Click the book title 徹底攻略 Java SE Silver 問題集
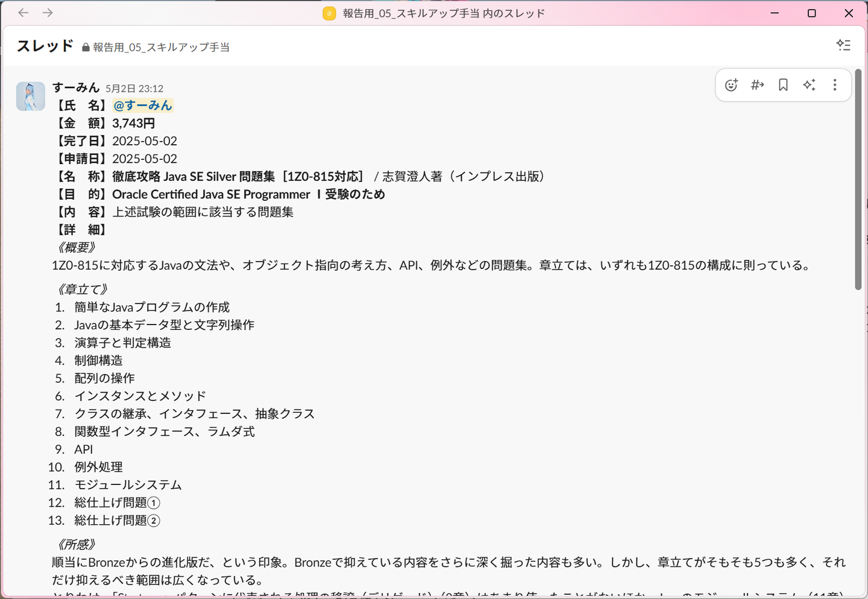 (x=193, y=177)
